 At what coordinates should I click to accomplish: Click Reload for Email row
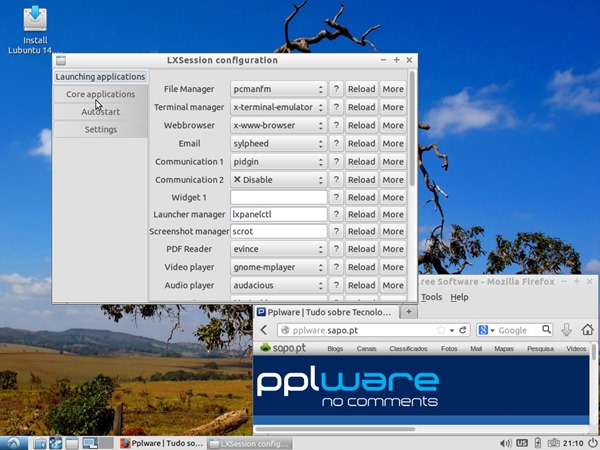click(362, 143)
